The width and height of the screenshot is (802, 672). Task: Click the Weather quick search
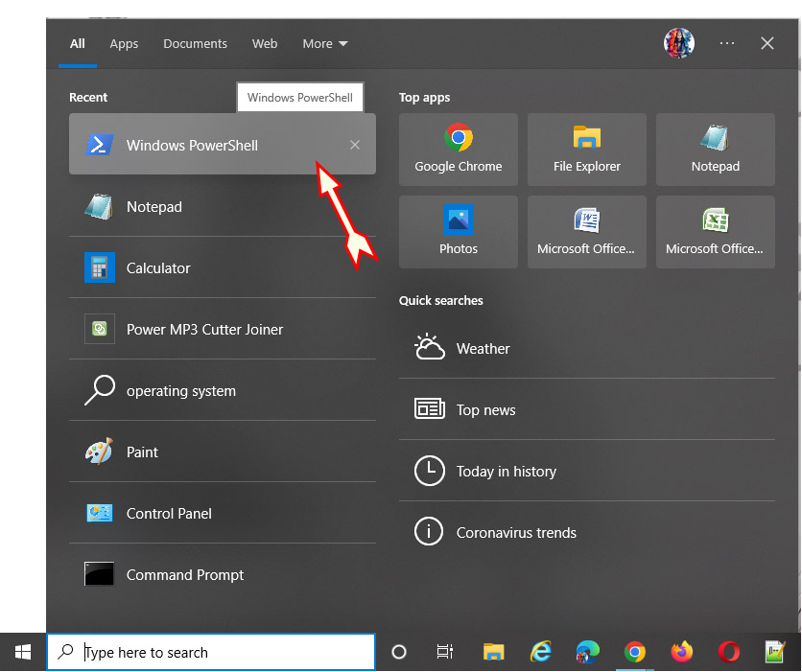pyautogui.click(x=484, y=348)
